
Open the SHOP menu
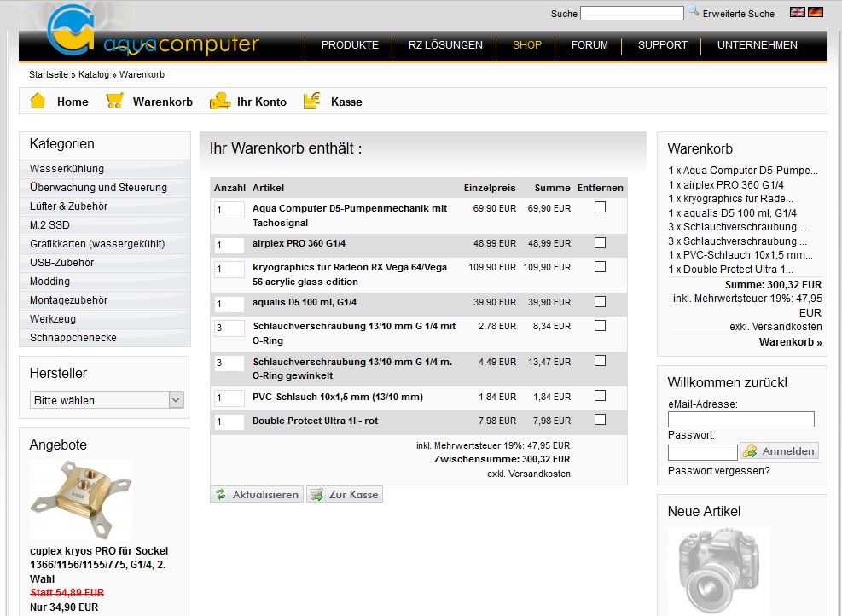coord(527,45)
